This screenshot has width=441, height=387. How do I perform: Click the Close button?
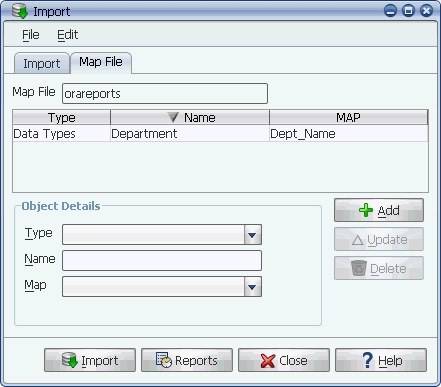pos(284,360)
